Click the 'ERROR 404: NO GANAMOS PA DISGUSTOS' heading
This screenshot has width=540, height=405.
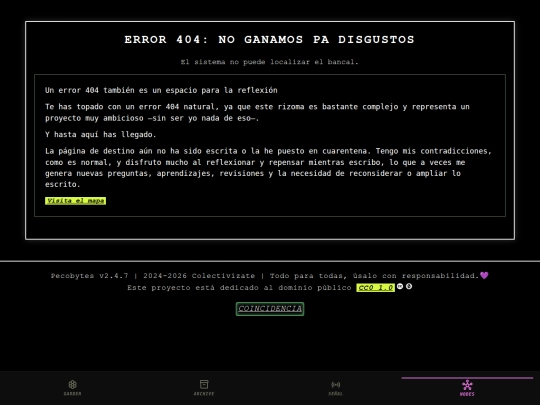[270, 40]
